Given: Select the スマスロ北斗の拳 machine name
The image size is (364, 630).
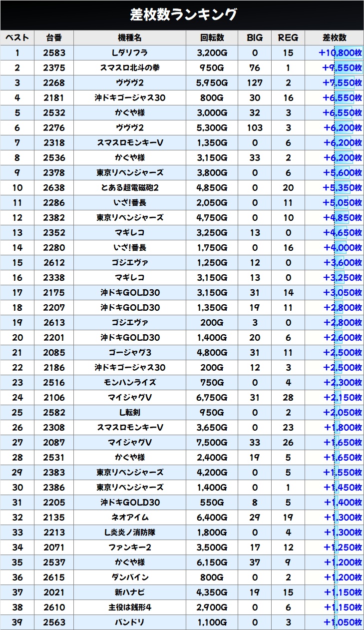Looking at the screenshot, I should (130, 68).
